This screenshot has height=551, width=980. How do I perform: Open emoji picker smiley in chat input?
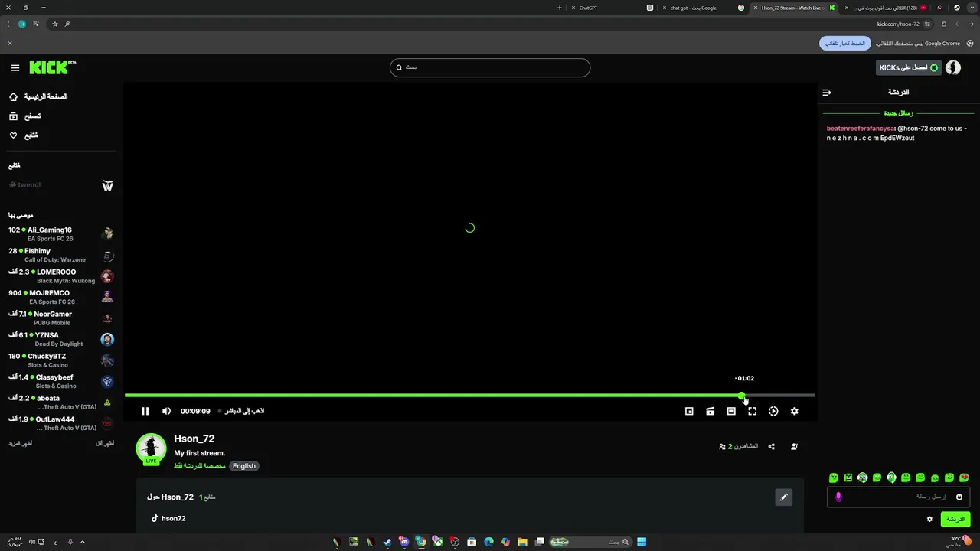click(959, 497)
